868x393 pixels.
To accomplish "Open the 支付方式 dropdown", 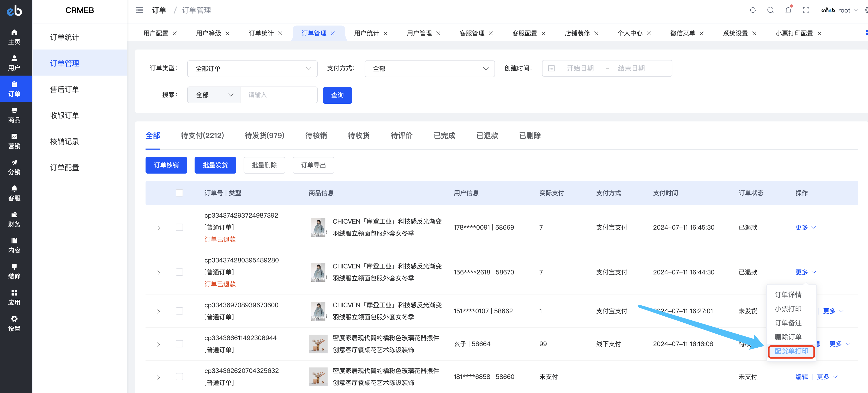I will [430, 69].
